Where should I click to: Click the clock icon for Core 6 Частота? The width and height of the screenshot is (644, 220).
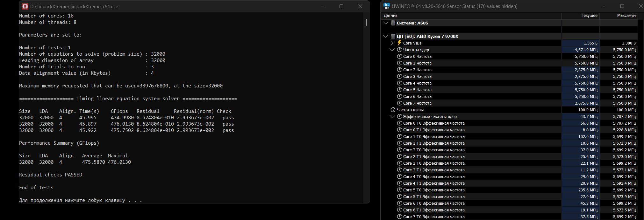click(x=399, y=96)
